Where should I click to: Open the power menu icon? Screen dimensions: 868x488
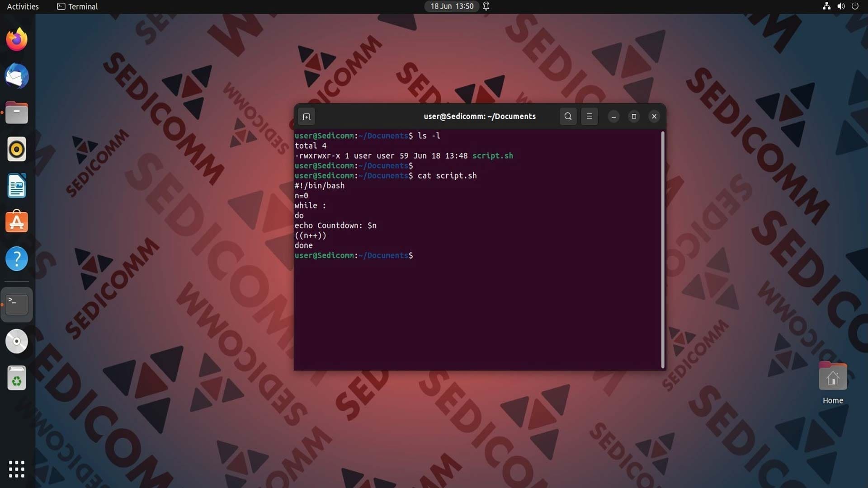point(855,6)
